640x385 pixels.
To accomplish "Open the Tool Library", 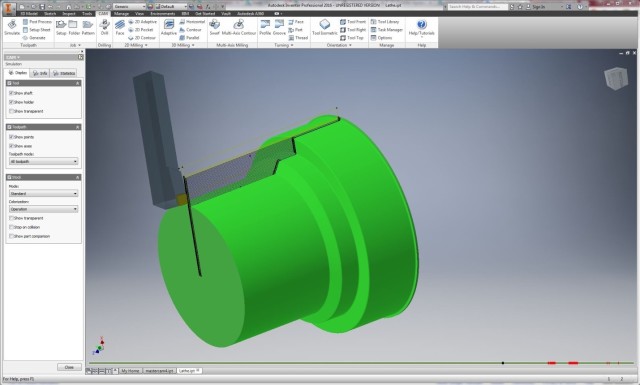I will tap(385, 22).
